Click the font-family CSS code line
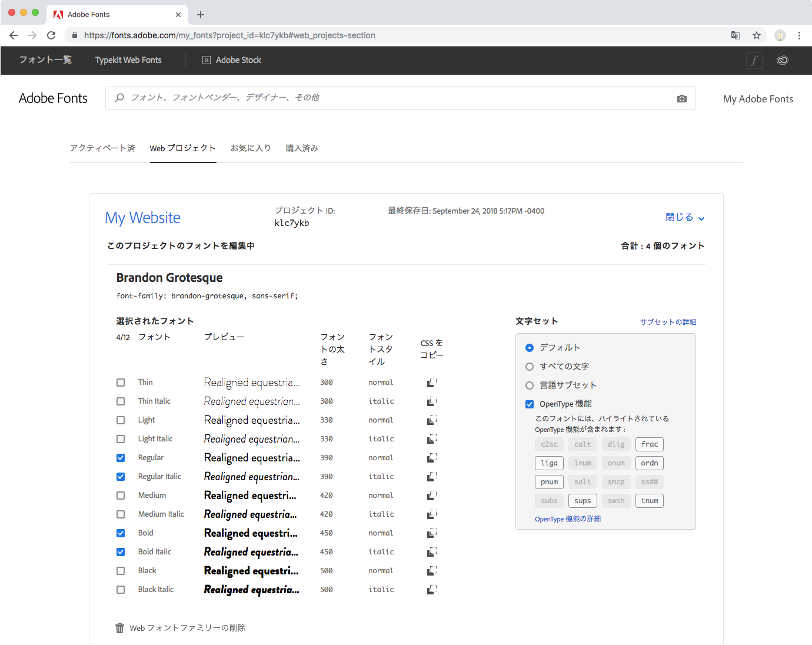This screenshot has height=645, width=812. pyautogui.click(x=207, y=296)
